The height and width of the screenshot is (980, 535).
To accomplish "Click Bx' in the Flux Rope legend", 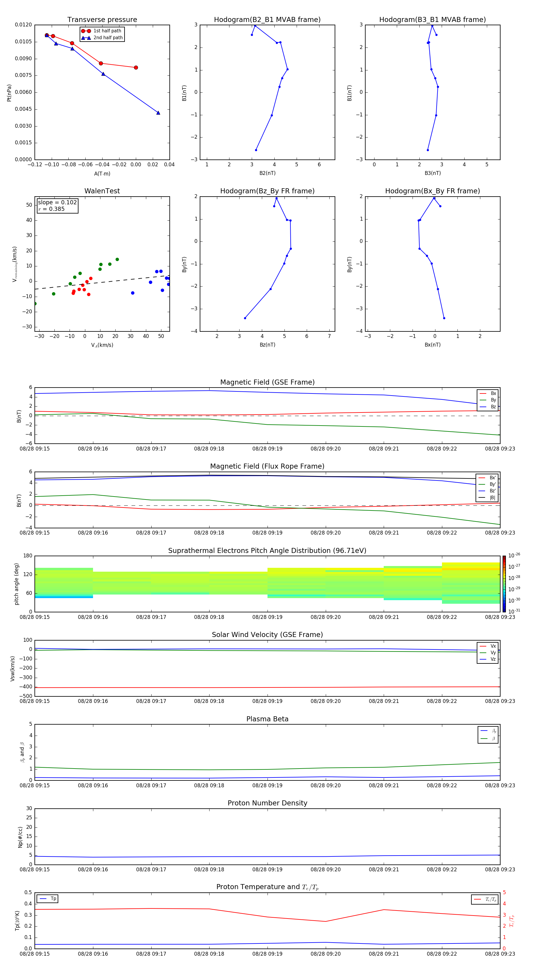I will [487, 478].
